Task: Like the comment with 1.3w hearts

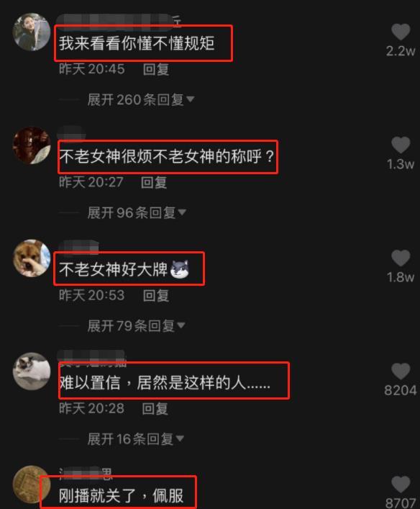Action: click(x=401, y=145)
